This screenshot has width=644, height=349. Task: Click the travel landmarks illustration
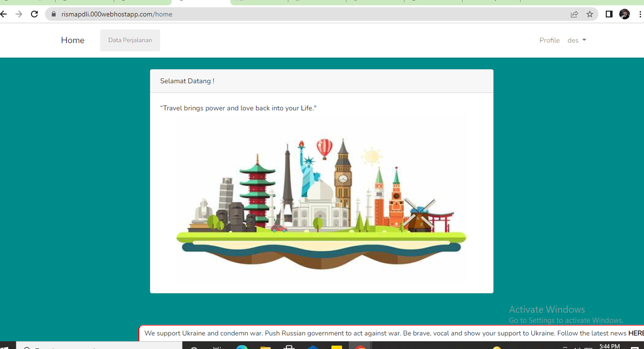pyautogui.click(x=321, y=198)
